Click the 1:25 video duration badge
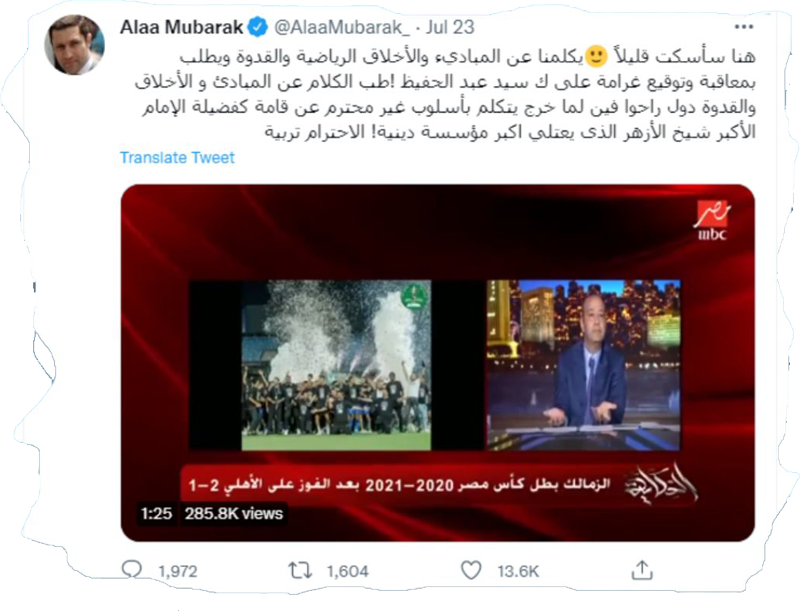The width and height of the screenshot is (800, 611). point(156,513)
